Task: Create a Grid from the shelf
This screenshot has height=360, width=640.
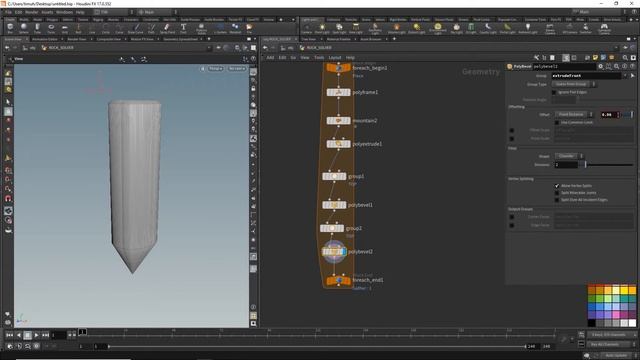Action: (64, 28)
